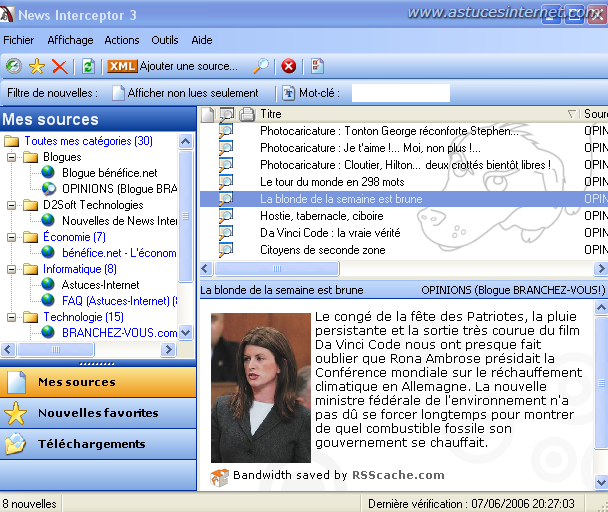Click the green refresh globe toolbar icon
This screenshot has height=512, width=608.
pos(14,66)
